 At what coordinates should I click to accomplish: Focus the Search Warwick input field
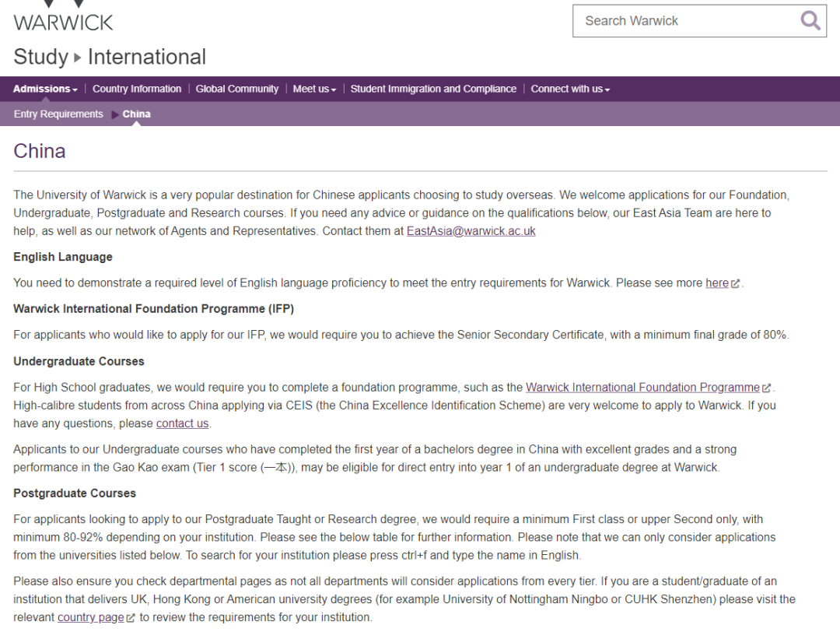tap(684, 21)
